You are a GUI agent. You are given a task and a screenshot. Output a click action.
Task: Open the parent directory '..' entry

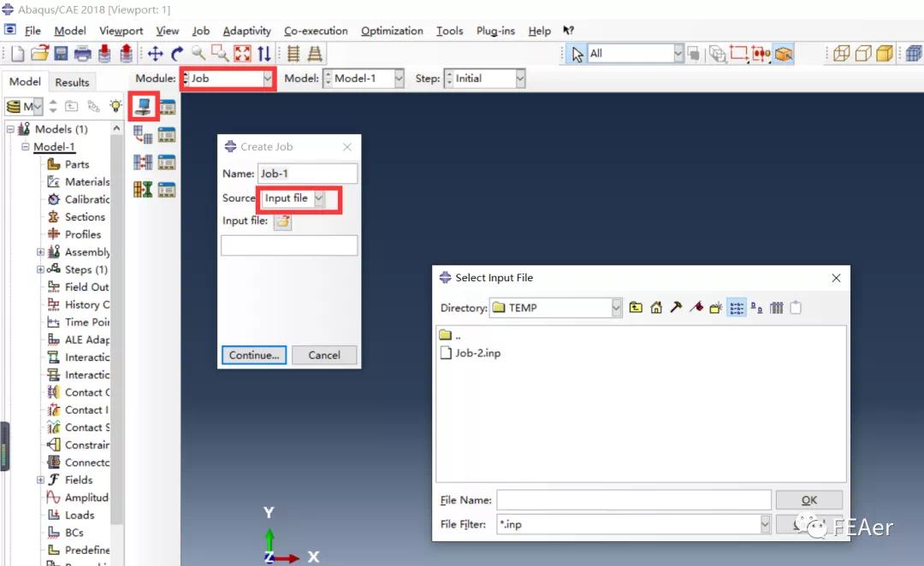[x=450, y=335]
